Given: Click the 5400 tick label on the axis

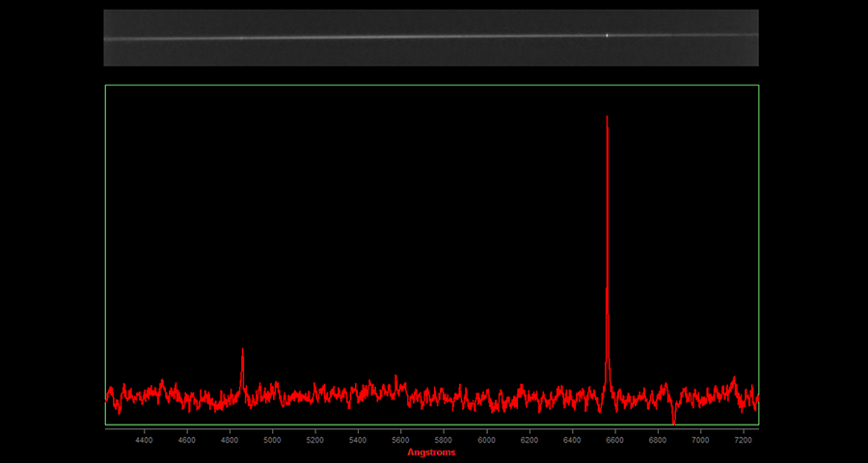Looking at the screenshot, I should click(359, 440).
